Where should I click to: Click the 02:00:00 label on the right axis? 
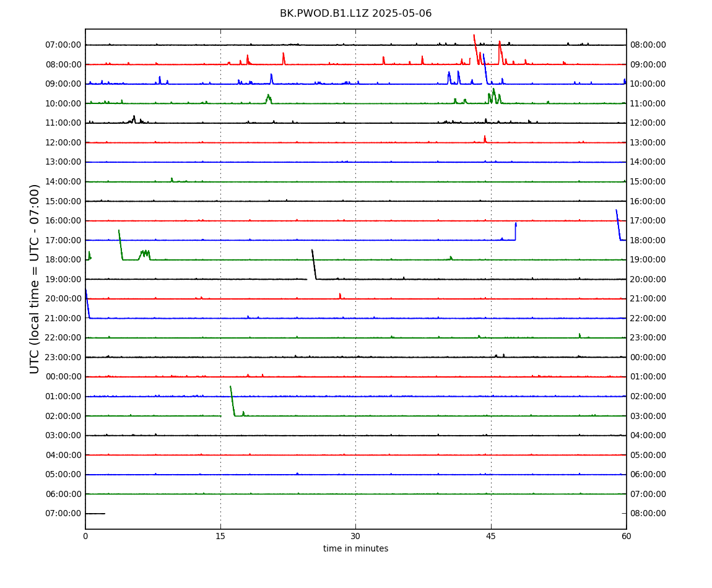648,396
